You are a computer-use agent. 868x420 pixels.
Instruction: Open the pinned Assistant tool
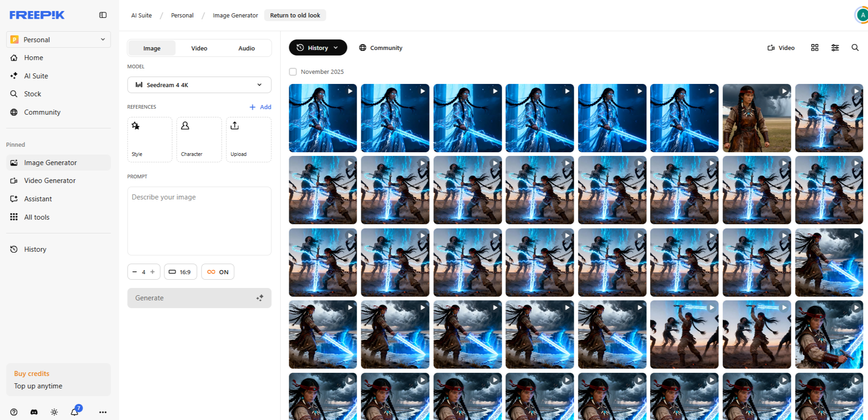(59, 199)
